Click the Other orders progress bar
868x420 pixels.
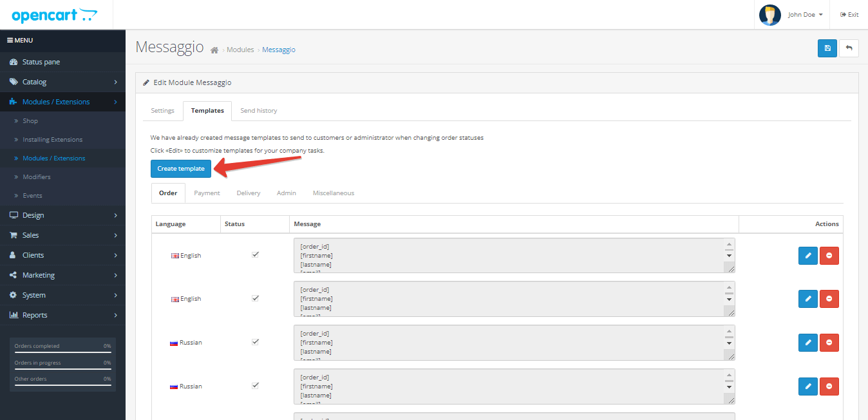click(62, 385)
